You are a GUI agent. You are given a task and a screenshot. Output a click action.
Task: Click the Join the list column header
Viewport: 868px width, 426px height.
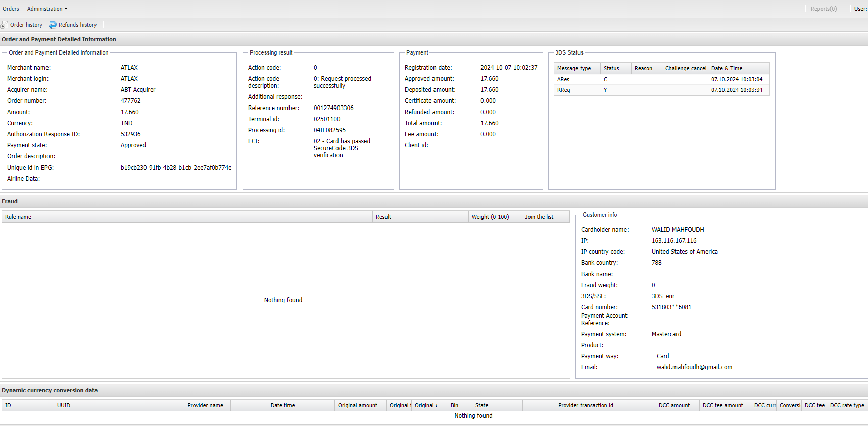[x=539, y=217]
